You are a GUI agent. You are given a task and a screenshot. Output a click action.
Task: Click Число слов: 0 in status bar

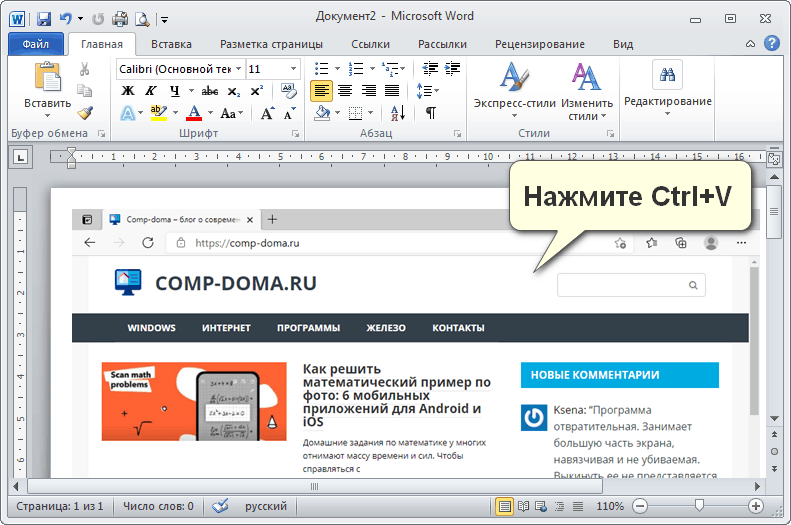pyautogui.click(x=158, y=506)
